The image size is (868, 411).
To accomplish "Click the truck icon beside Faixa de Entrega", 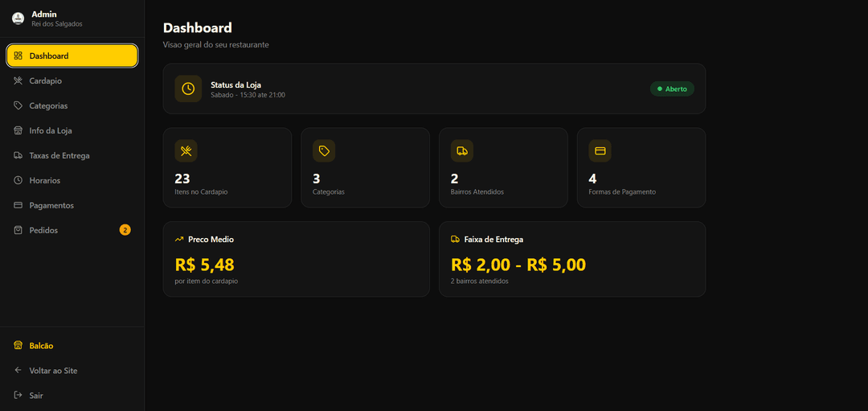I will click(455, 239).
